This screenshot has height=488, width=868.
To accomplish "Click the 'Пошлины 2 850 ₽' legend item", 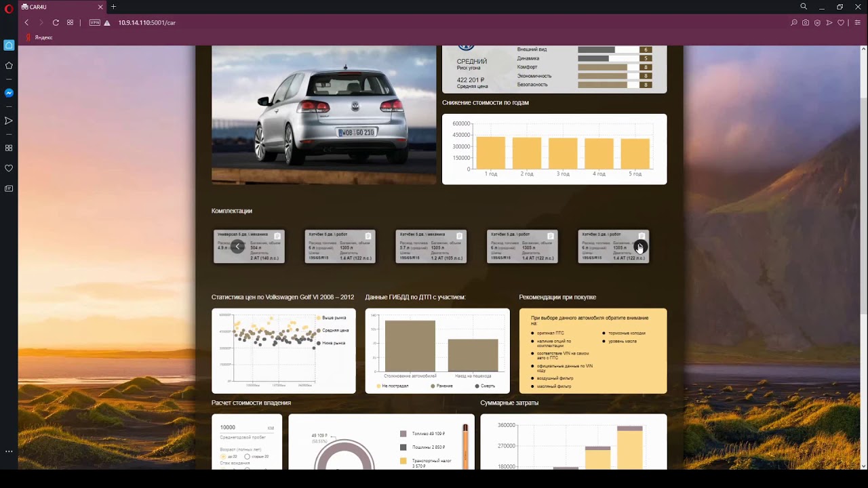I will [x=422, y=447].
